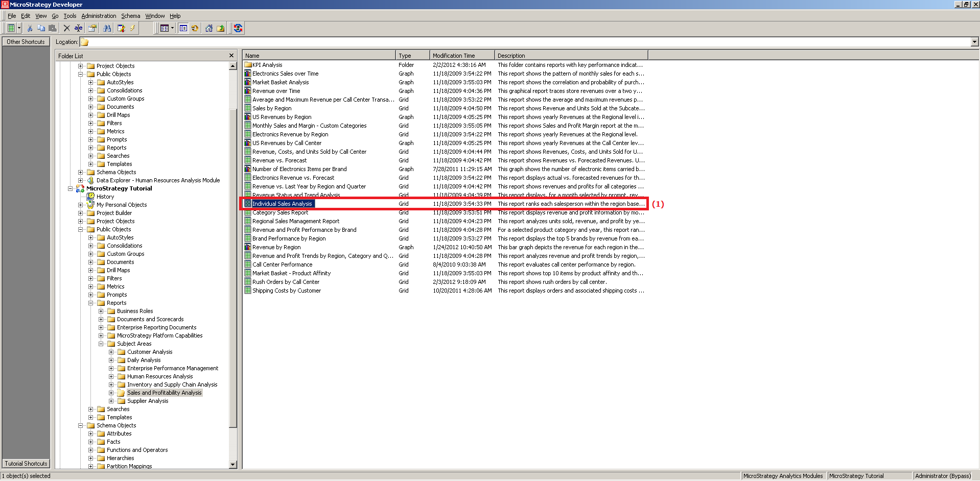Go to project home via house icon
980x481 pixels.
click(209, 29)
